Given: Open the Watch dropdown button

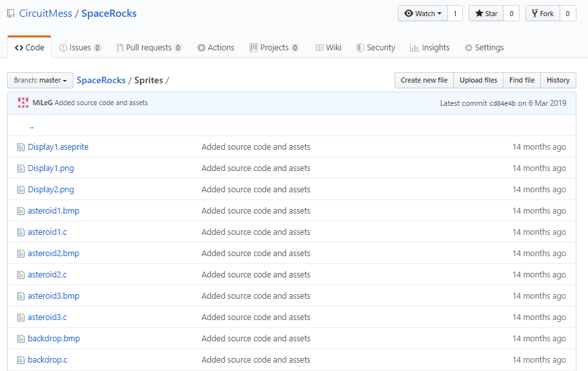Looking at the screenshot, I should (423, 14).
